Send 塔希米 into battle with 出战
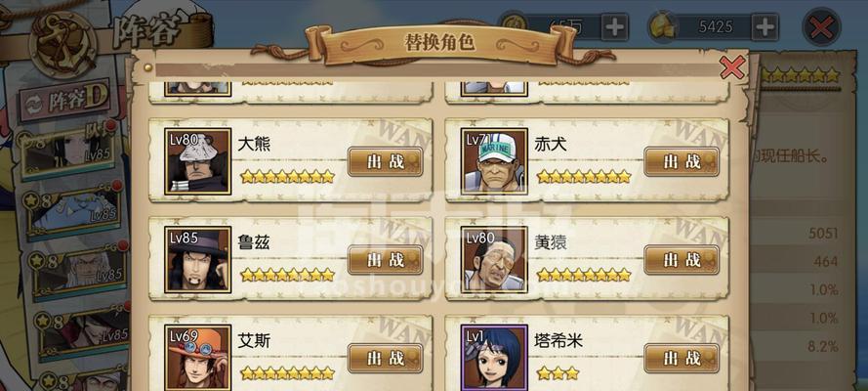Viewport: 868px width, 391px height. click(x=682, y=359)
